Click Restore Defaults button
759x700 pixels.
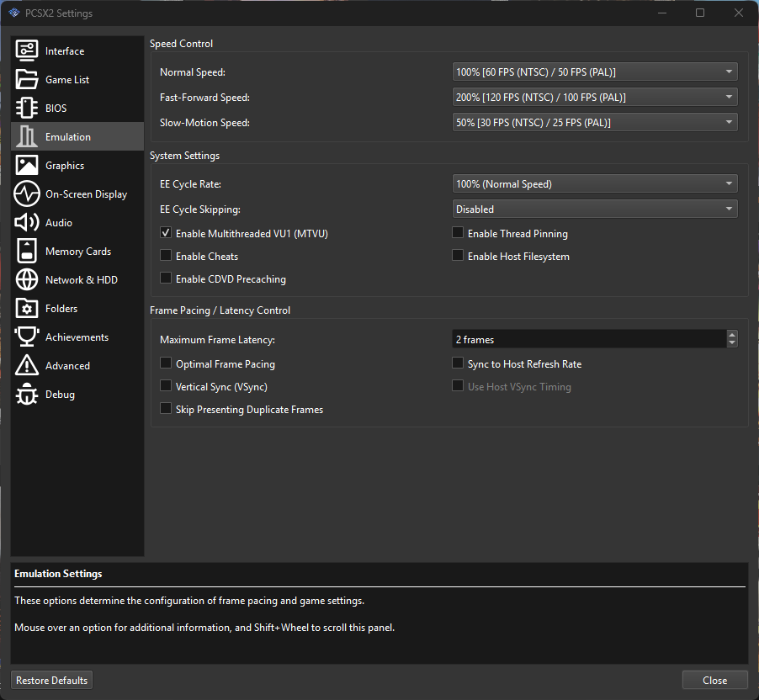52,680
